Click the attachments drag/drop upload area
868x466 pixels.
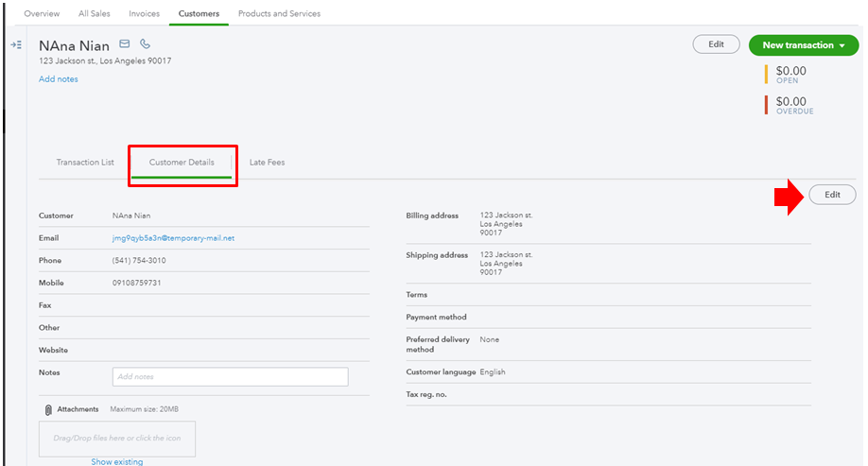117,439
